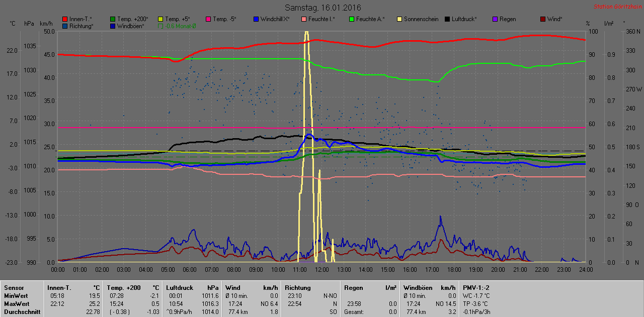644x317 pixels.
Task: Select the Luftdruck column header in table
Action: (x=178, y=288)
